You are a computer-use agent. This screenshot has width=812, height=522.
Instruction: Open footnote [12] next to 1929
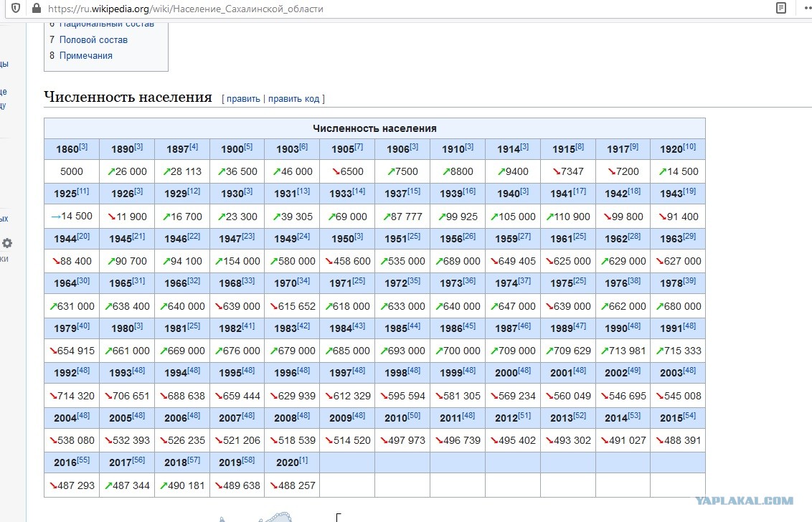click(194, 191)
